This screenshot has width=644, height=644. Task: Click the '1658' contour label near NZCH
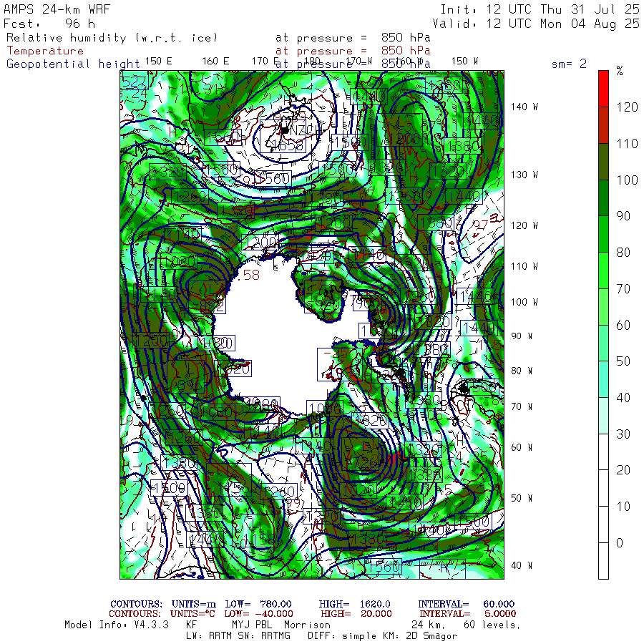click(x=288, y=145)
